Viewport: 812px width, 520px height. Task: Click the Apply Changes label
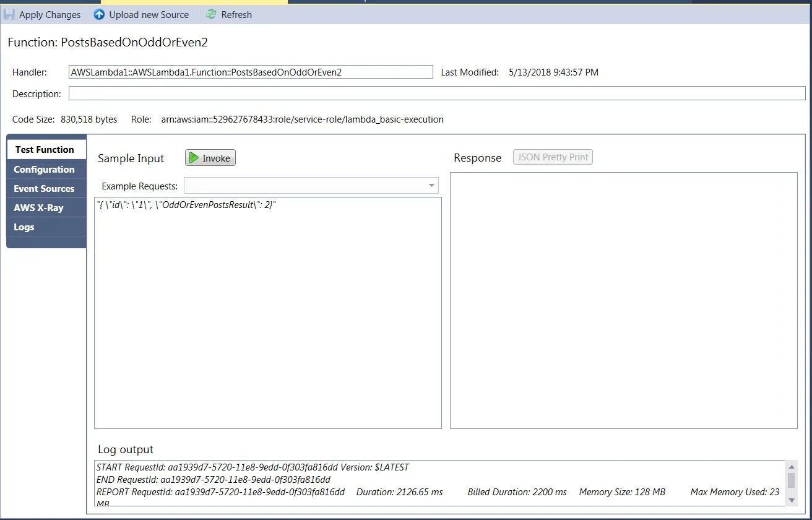click(x=50, y=14)
